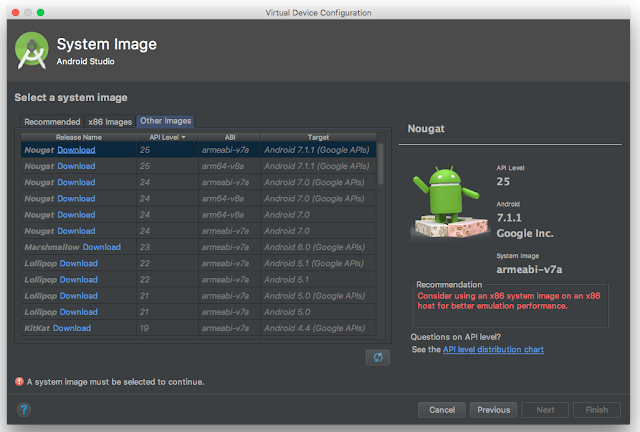Click the 'KitKat' release name text
The image size is (640, 432).
[x=37, y=328]
